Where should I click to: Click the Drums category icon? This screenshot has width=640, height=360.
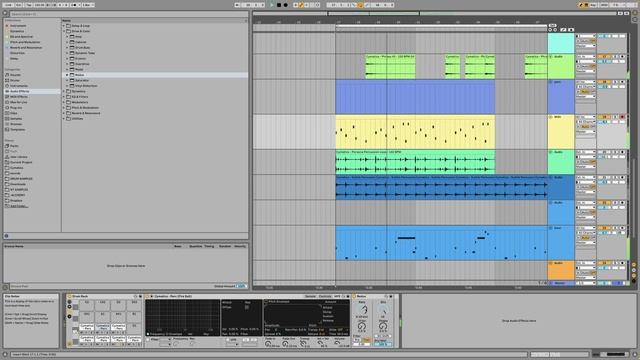point(7,80)
